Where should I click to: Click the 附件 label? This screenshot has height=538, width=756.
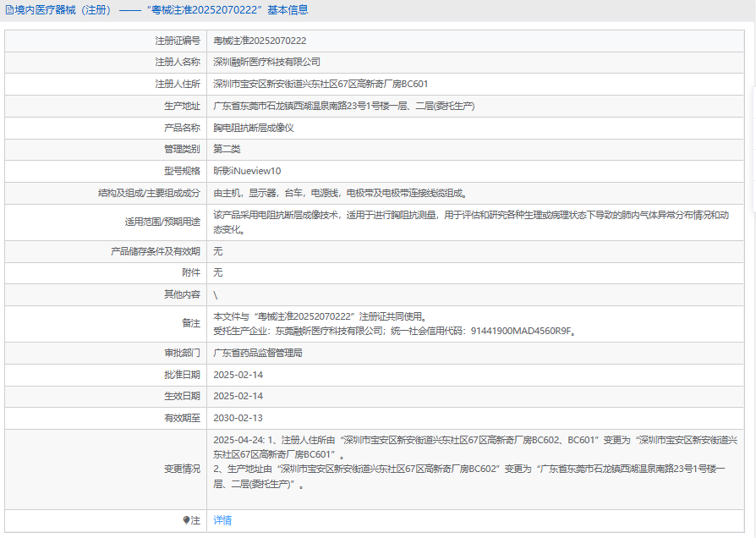[x=191, y=272]
